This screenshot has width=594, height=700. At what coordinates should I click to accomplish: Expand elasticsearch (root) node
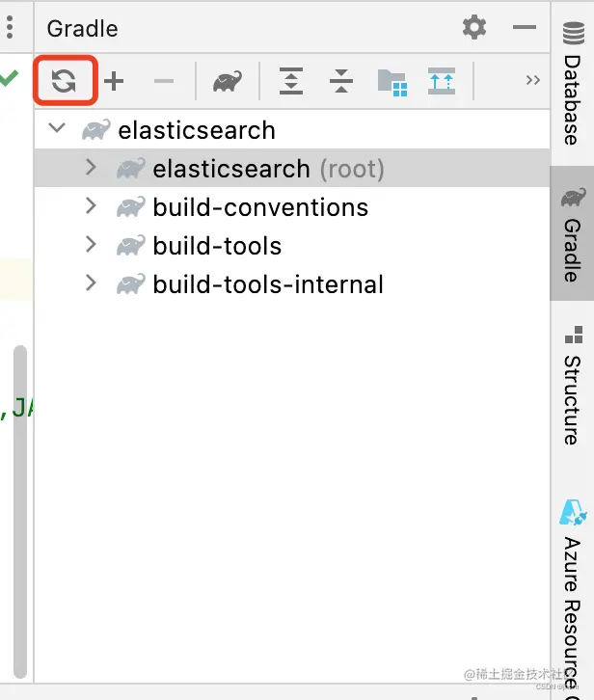pos(91,168)
